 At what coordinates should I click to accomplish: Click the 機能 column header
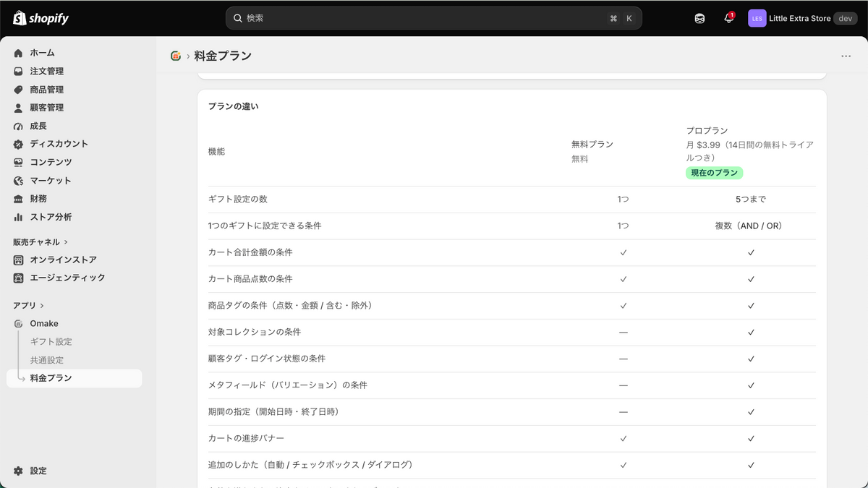coord(216,151)
